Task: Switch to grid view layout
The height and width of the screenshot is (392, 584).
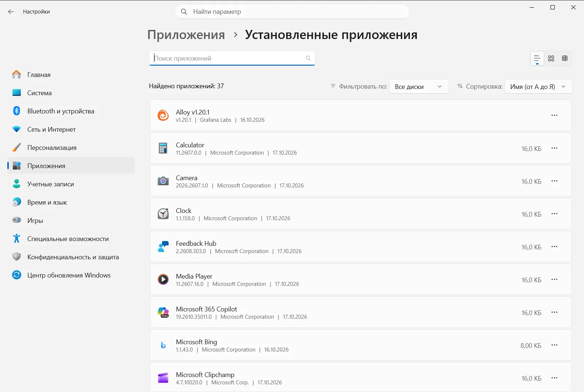Action: pos(551,58)
